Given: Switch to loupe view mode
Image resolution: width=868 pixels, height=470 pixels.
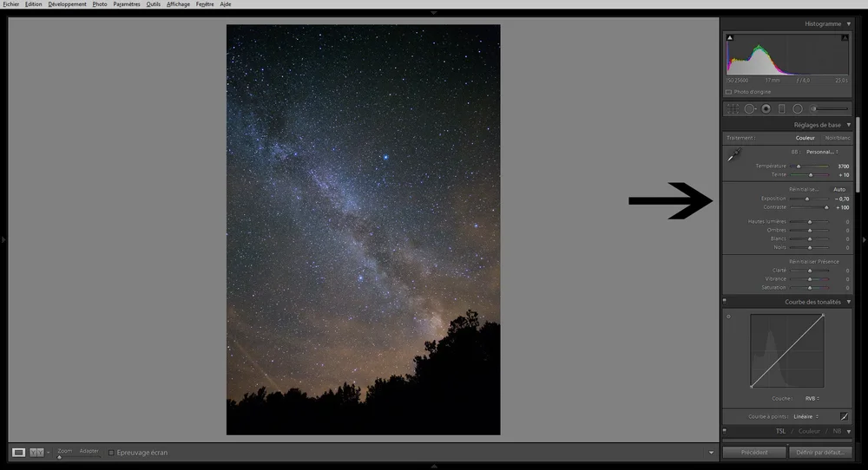Looking at the screenshot, I should point(19,453).
